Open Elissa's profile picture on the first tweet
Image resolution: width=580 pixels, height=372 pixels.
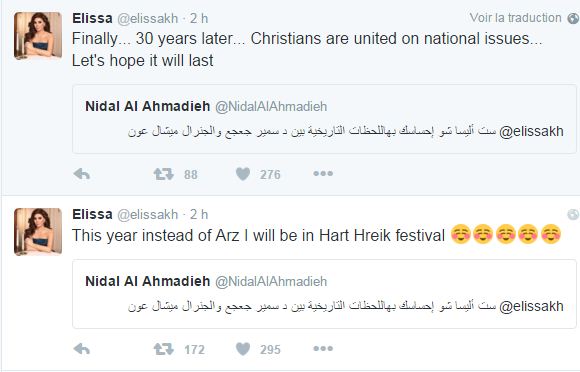(x=38, y=35)
